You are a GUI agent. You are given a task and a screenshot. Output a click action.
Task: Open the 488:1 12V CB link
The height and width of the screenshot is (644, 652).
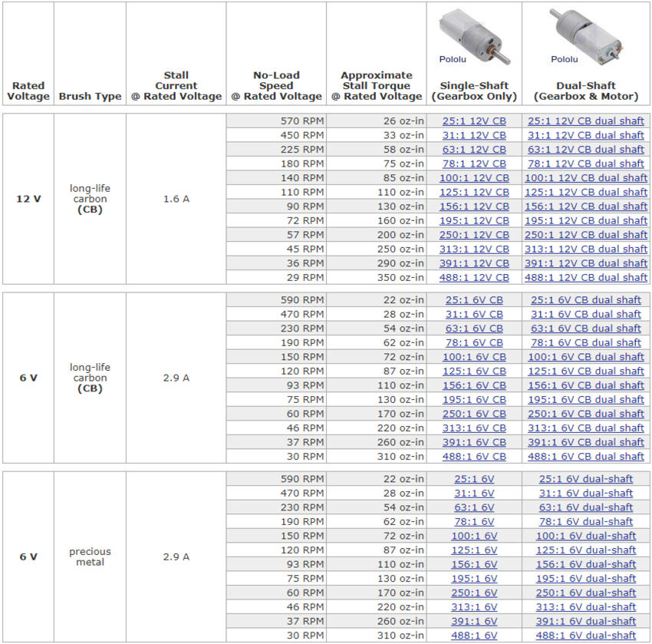click(x=474, y=278)
